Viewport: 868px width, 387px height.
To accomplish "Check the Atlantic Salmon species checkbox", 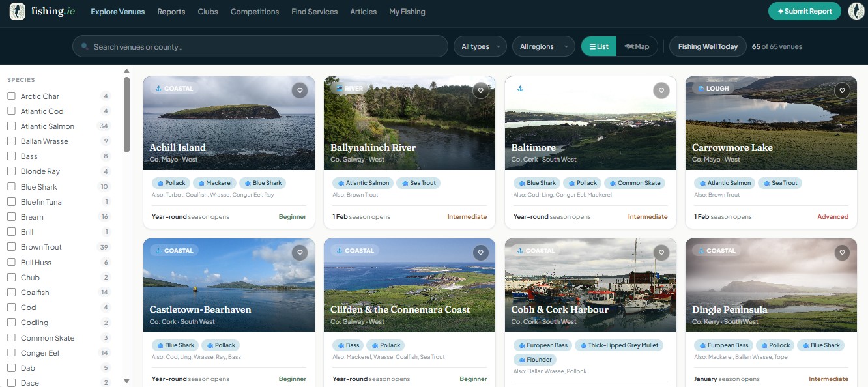I will click(10, 126).
